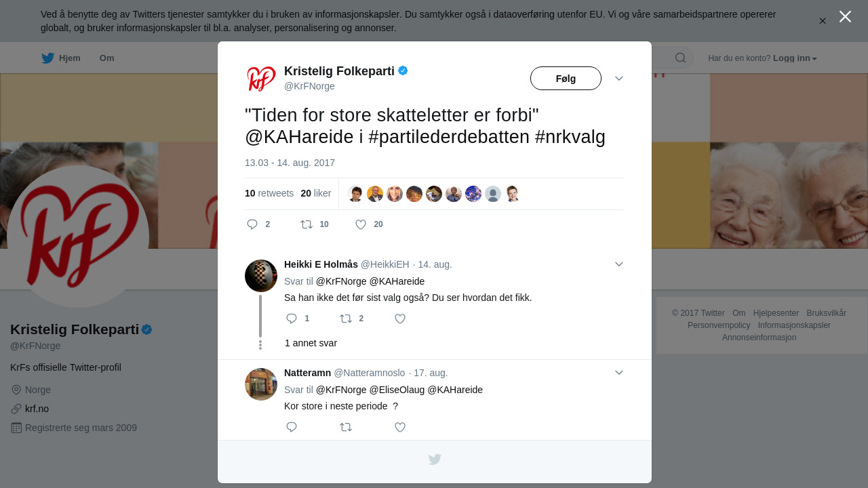Click the Twitter bird Hjem icon

pos(47,58)
